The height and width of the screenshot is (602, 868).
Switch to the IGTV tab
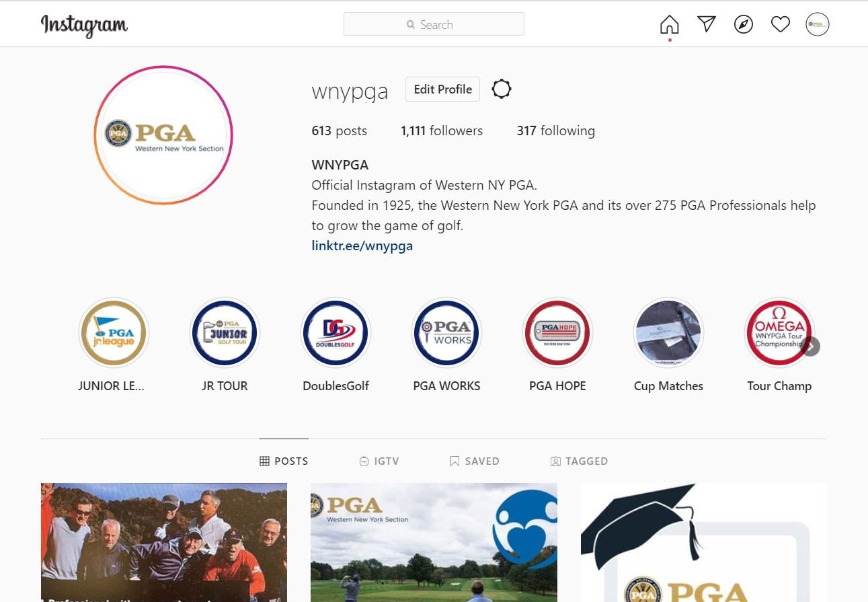379,461
